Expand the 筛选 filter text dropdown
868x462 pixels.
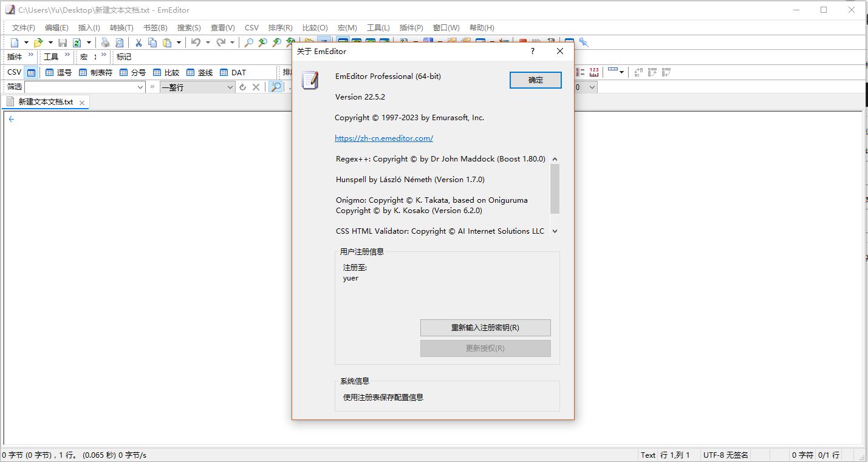[140, 87]
